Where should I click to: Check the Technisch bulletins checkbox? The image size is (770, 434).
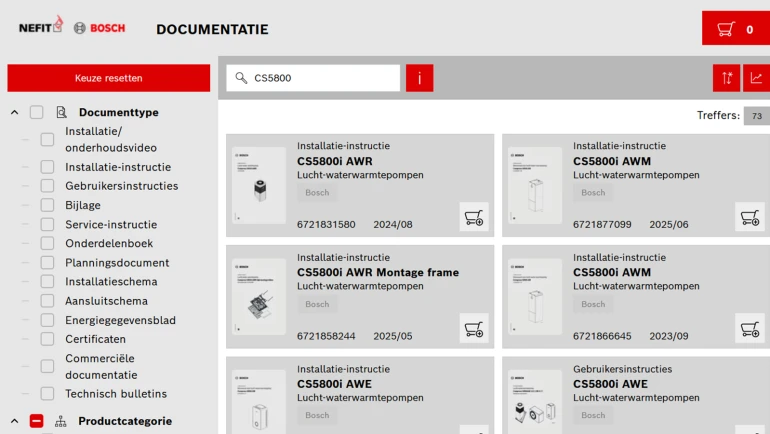(47, 394)
